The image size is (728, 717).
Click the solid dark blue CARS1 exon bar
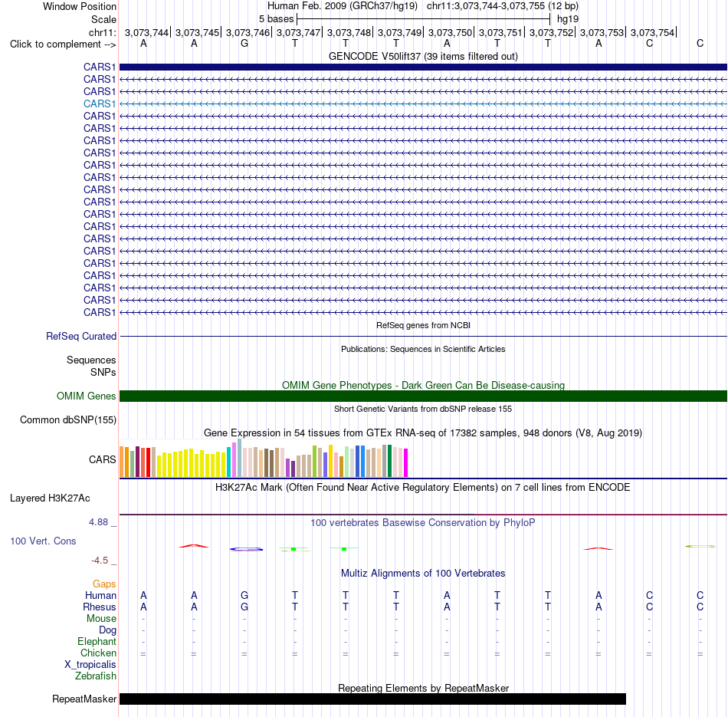423,67
